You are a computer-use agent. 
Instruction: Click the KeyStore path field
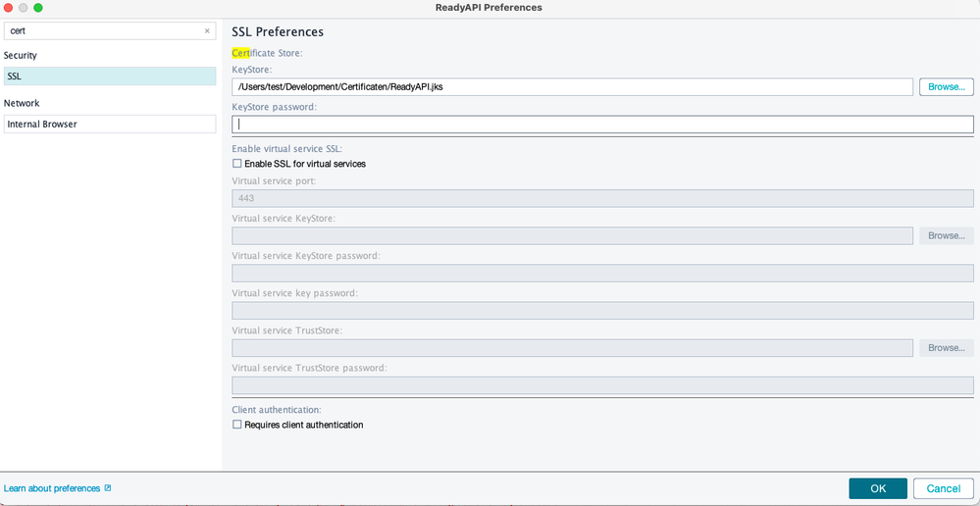coord(573,87)
